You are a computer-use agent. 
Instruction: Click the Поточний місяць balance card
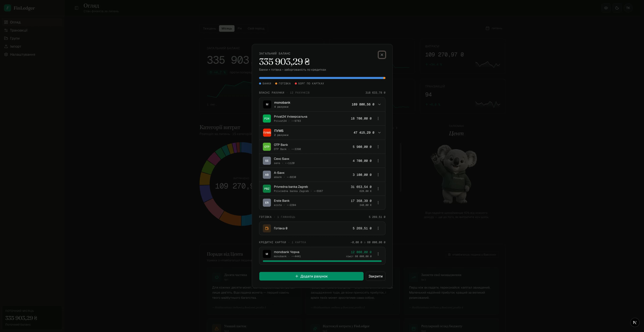click(32, 318)
